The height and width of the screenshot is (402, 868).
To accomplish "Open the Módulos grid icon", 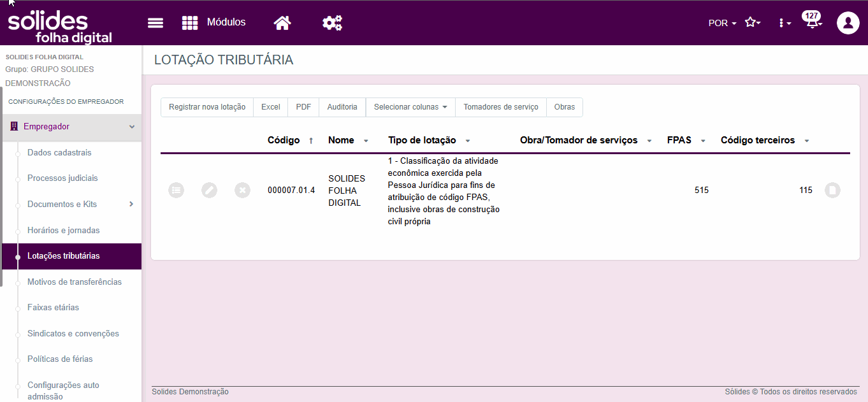I will click(190, 23).
